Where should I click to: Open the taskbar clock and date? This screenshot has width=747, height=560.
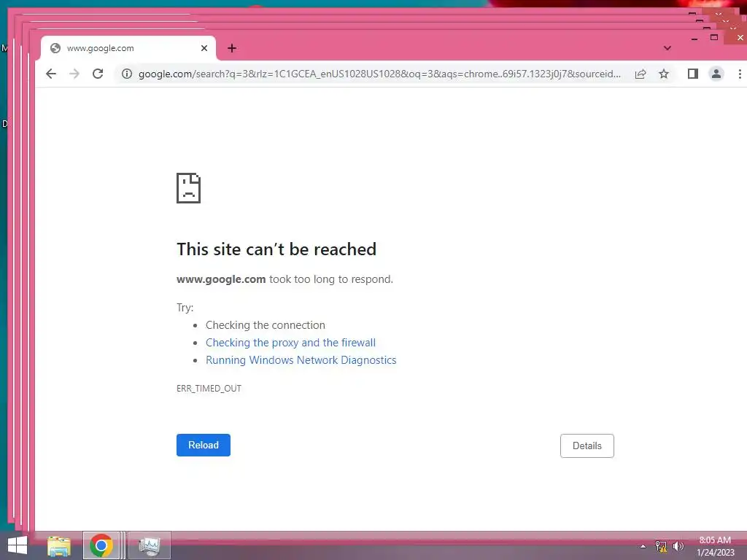[x=715, y=546]
